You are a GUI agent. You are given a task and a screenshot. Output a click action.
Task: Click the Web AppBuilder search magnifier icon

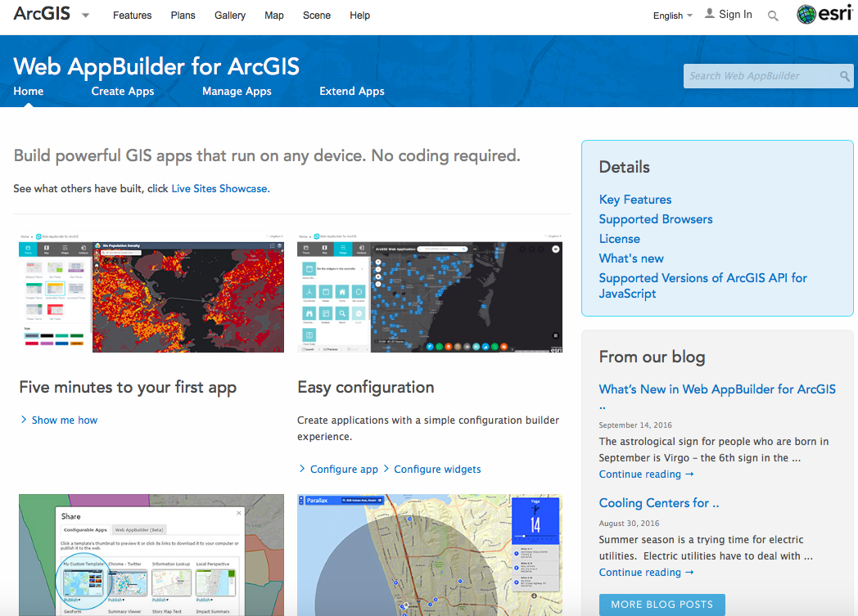845,76
